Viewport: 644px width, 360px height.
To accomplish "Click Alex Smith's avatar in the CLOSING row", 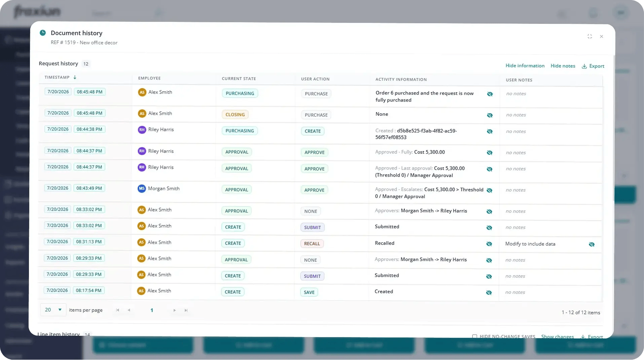I will tap(142, 114).
